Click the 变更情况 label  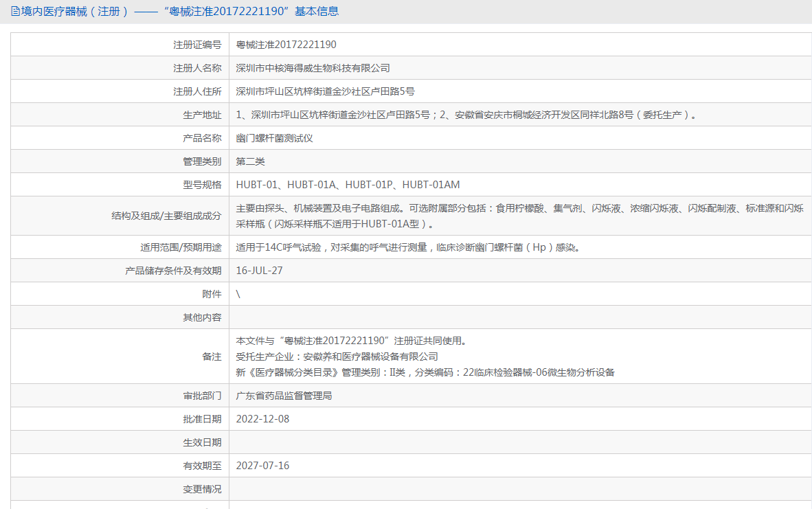click(x=202, y=489)
